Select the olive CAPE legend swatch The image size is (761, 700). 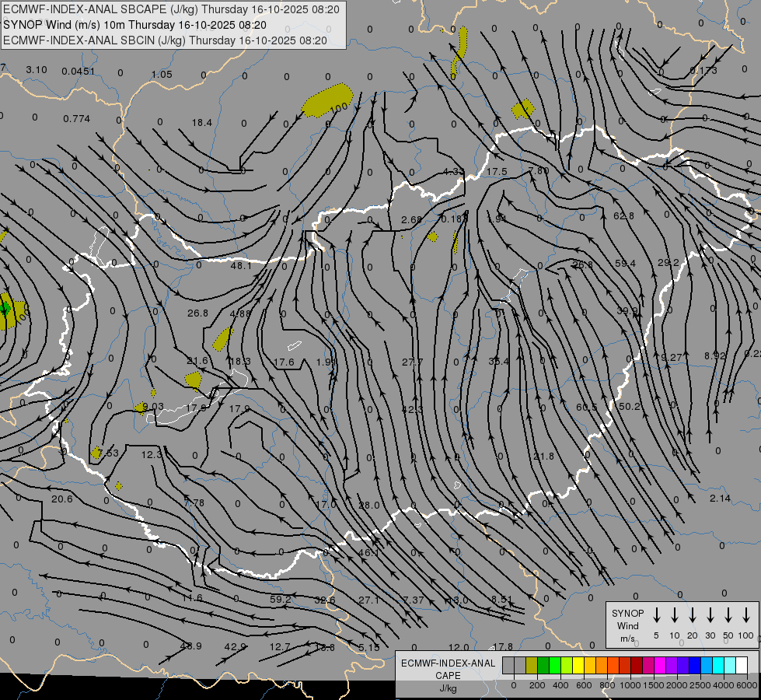click(x=532, y=666)
